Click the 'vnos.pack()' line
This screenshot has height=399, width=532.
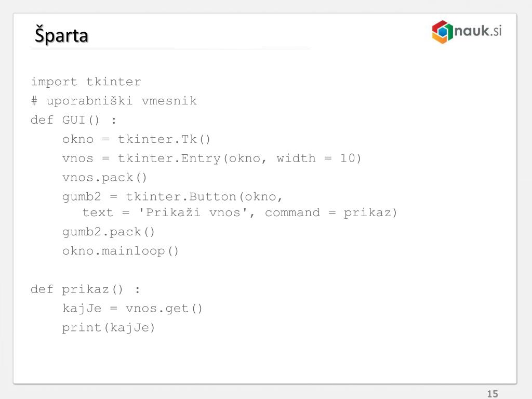pos(104,178)
